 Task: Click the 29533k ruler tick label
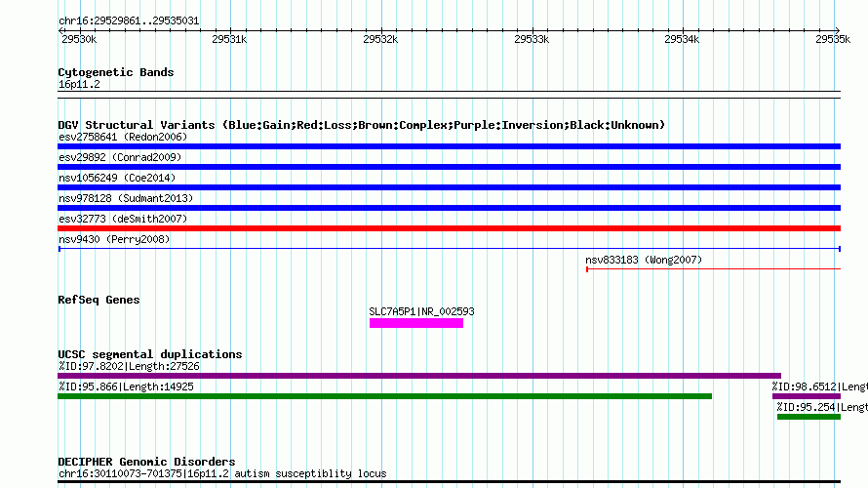[x=532, y=39]
